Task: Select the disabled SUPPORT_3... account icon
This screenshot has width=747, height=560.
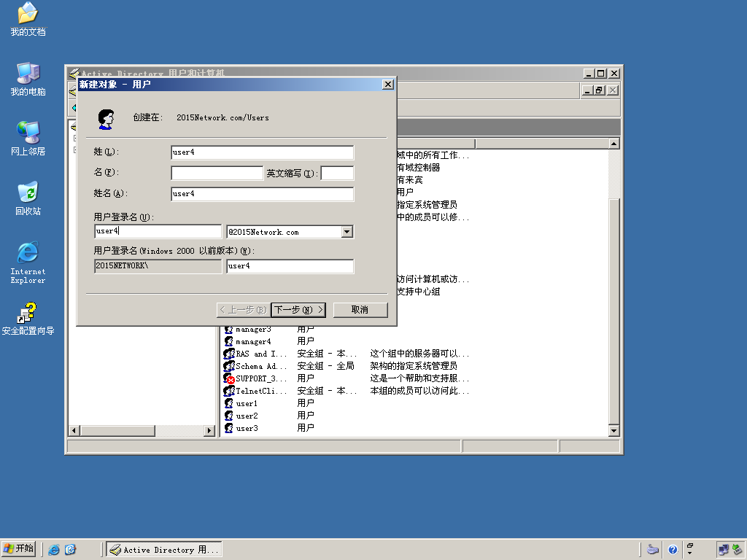Action: [x=229, y=378]
